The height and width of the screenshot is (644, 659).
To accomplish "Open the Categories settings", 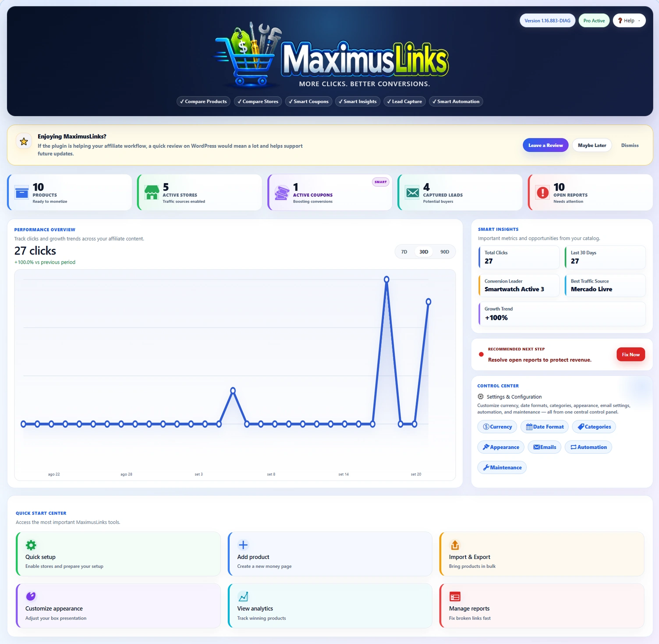I will [594, 427].
